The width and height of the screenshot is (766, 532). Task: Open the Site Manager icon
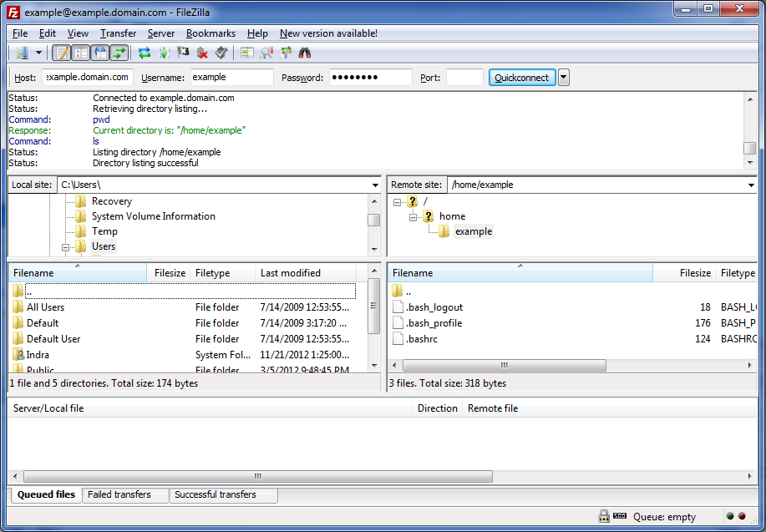[x=22, y=53]
